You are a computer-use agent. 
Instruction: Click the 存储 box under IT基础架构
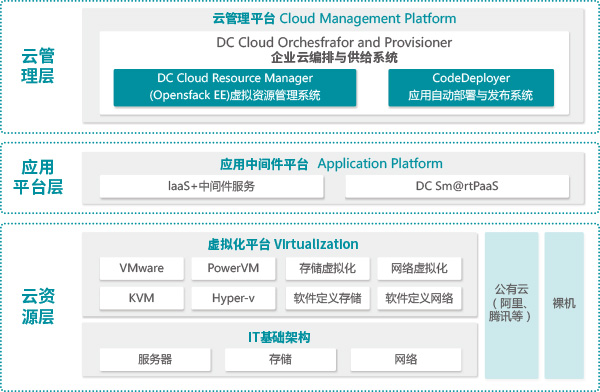(x=280, y=359)
